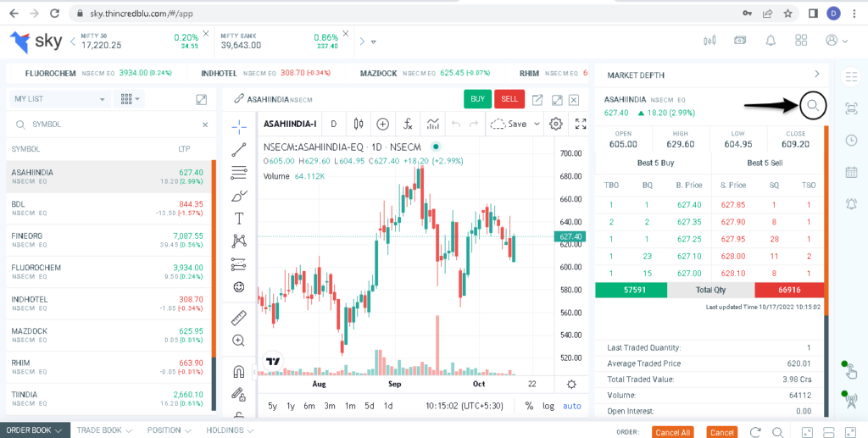Expand the POSITION panel
Screen dimensions: 868x438
170,430
